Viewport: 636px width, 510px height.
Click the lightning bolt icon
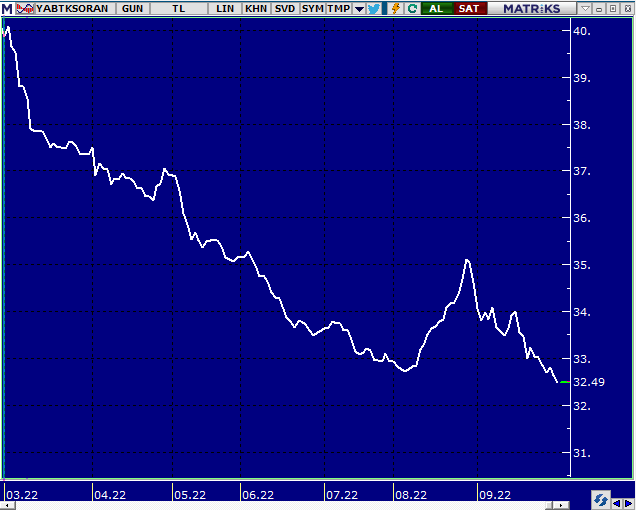[395, 9]
